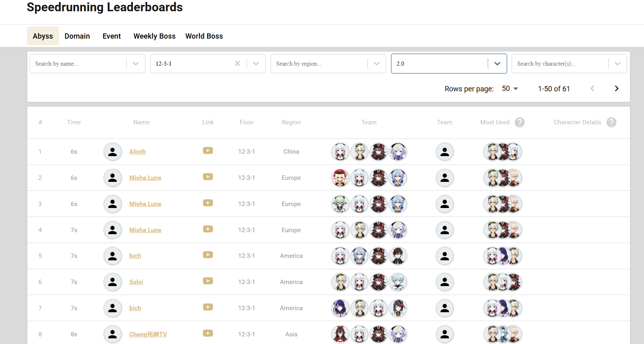Click the Name column header
Viewport: 644px width, 344px height.
point(142,122)
